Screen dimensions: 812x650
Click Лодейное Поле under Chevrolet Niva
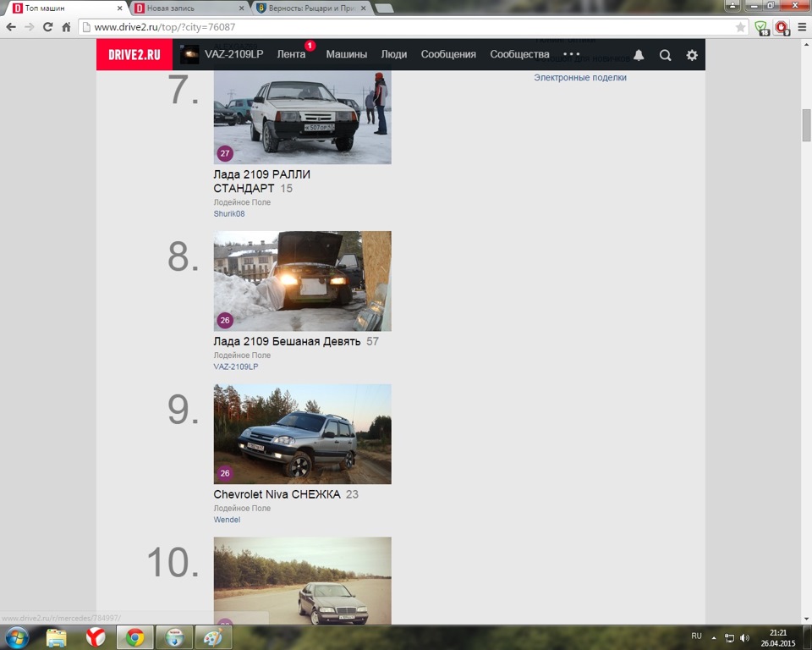coord(242,508)
